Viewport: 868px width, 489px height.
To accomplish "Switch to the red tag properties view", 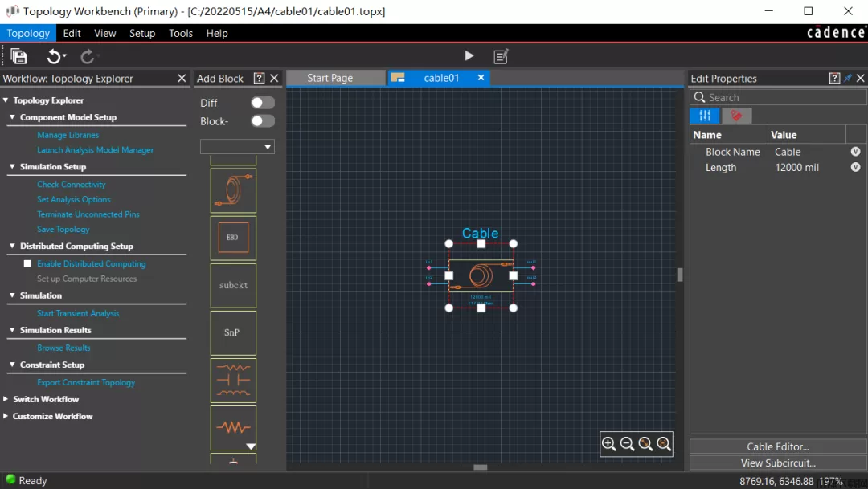I will pyautogui.click(x=736, y=116).
